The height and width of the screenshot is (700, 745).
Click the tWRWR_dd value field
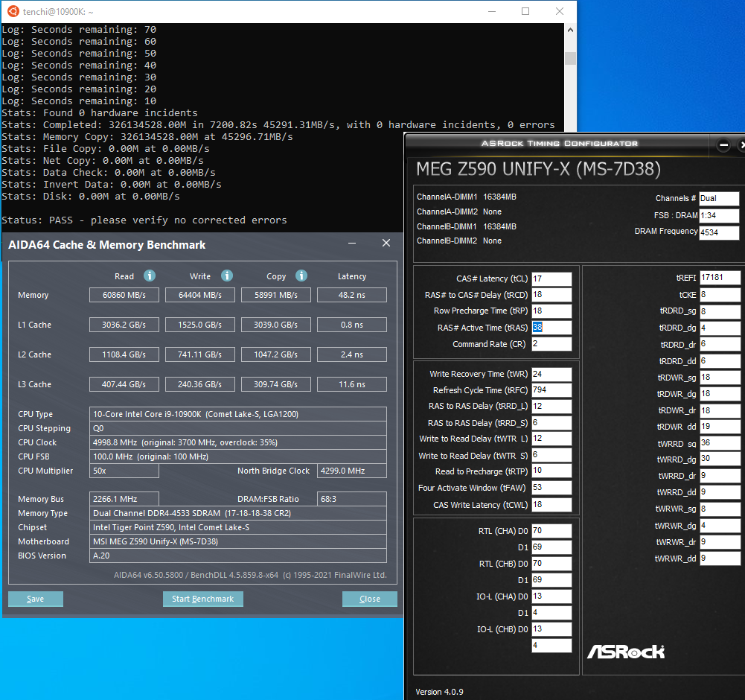tap(720, 559)
